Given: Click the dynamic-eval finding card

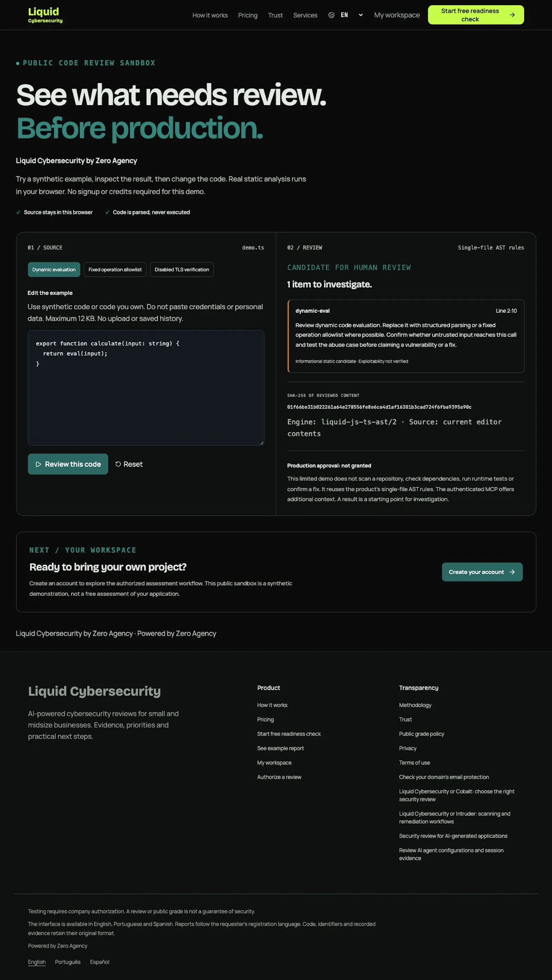Looking at the screenshot, I should tap(406, 336).
